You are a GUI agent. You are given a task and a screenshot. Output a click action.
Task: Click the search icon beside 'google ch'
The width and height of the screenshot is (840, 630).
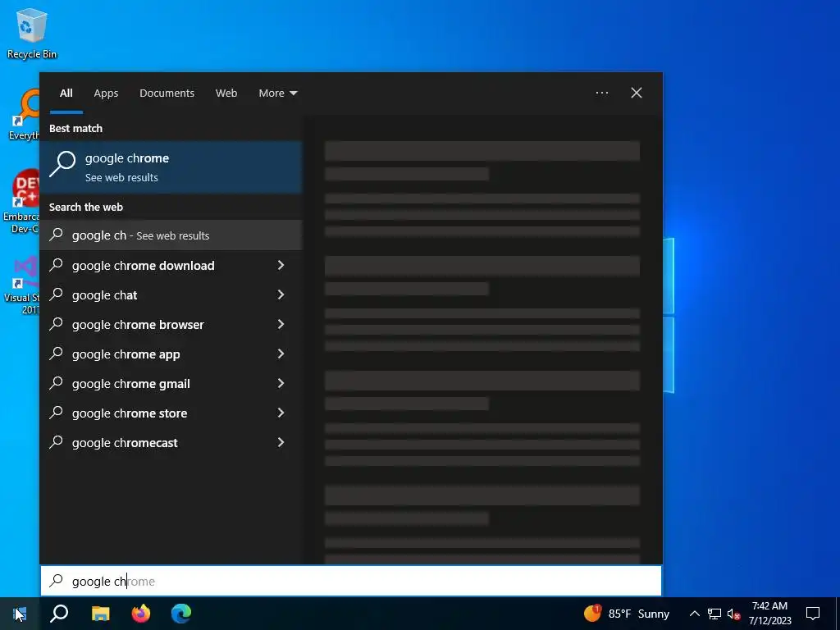pyautogui.click(x=57, y=235)
